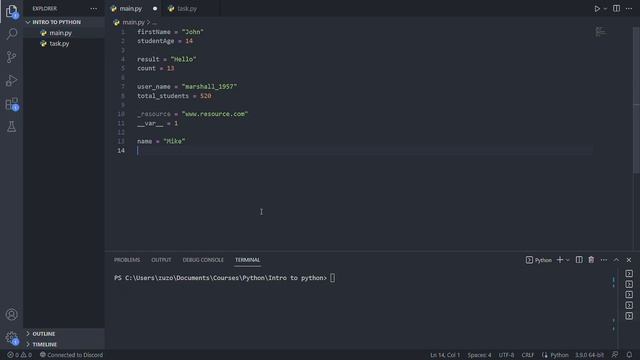Viewport: 640px width, 360px height.
Task: Open the Problems panel tab
Action: coord(127,260)
